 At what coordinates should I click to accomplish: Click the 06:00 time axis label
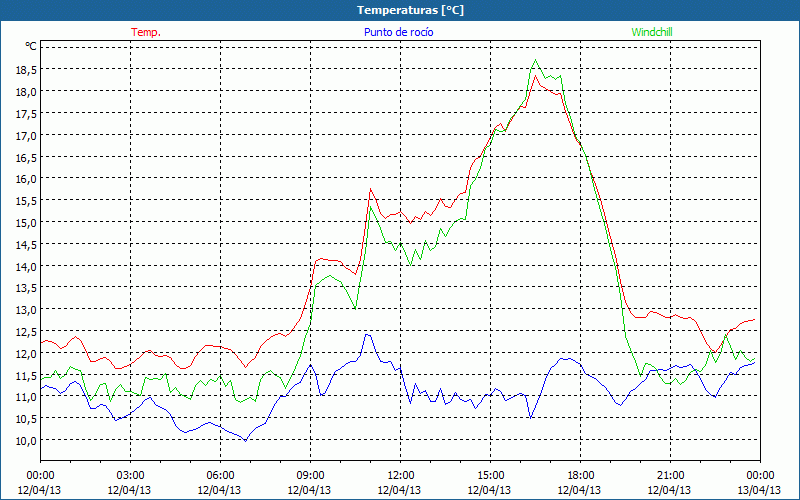tap(220, 476)
